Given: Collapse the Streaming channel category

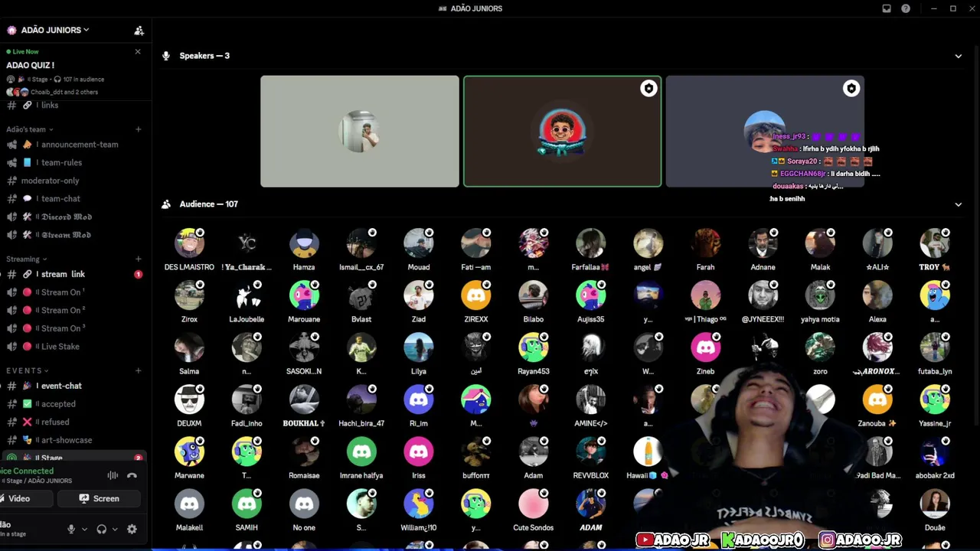Looking at the screenshot, I should tap(27, 259).
